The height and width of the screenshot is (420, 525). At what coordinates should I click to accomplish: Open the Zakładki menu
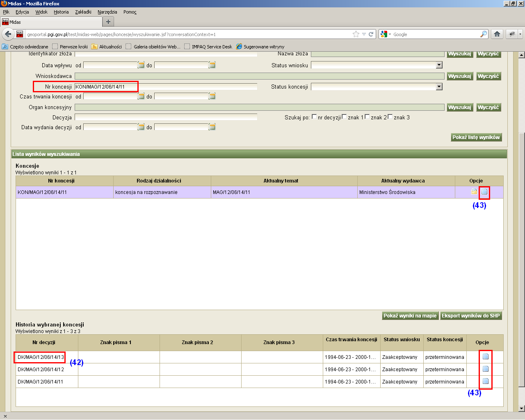tap(83, 12)
